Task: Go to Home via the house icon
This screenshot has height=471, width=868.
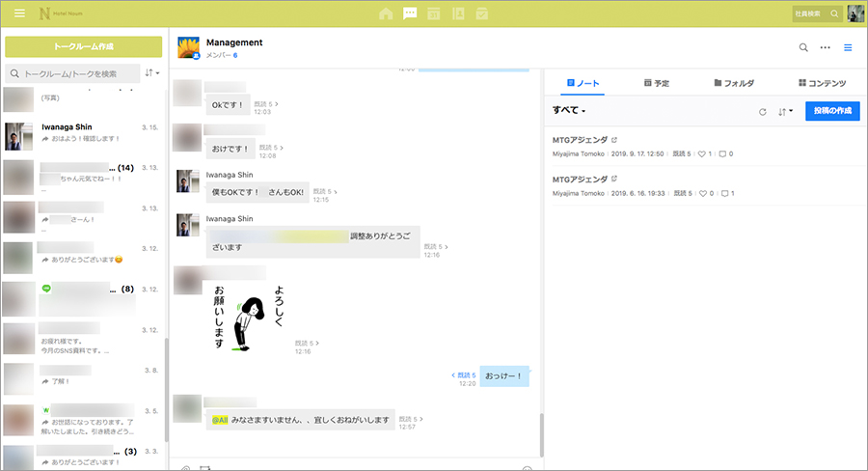Action: [x=386, y=14]
